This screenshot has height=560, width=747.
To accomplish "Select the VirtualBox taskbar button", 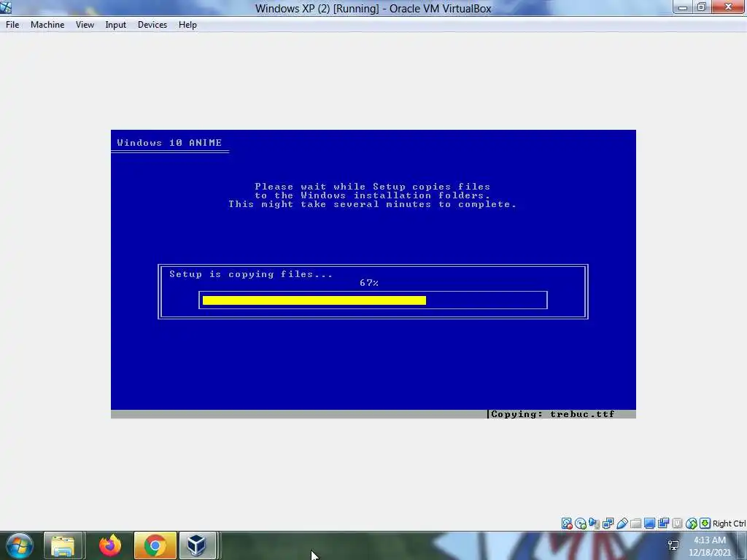I will [198, 545].
